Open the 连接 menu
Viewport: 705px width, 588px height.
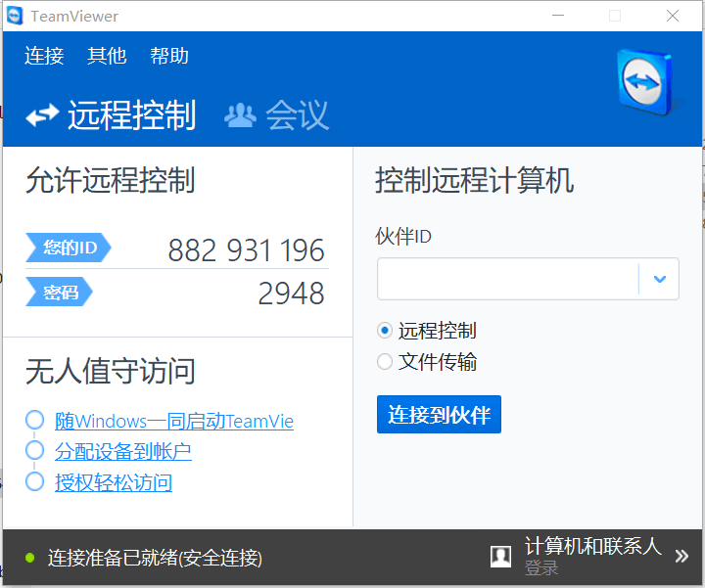(44, 56)
